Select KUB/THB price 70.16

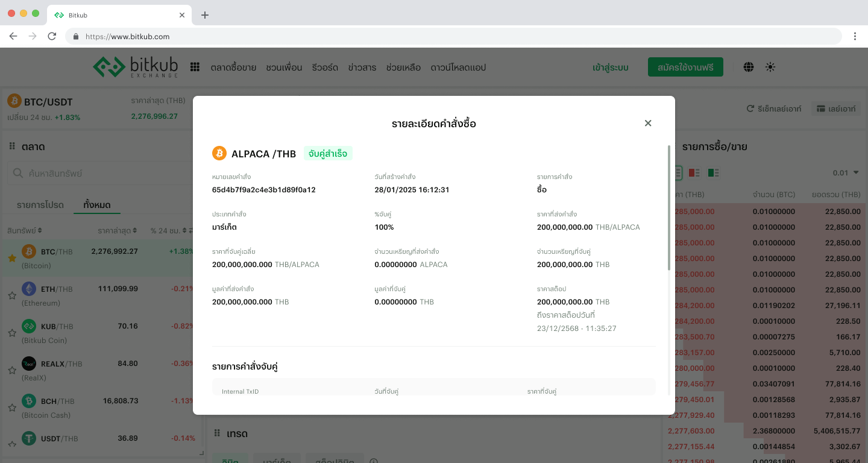coord(128,326)
